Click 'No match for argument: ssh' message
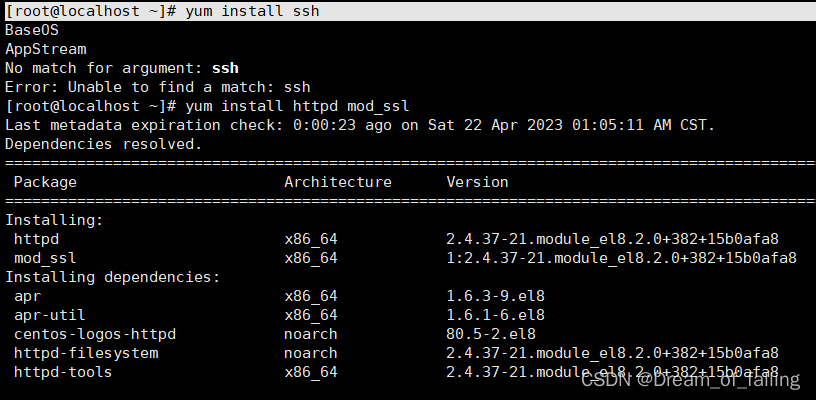This screenshot has height=400, width=816. [x=122, y=68]
